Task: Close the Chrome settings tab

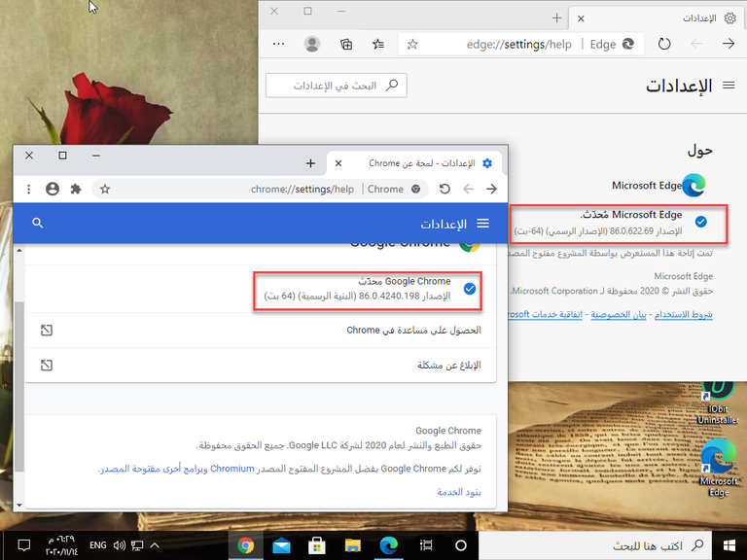Action: 338,163
